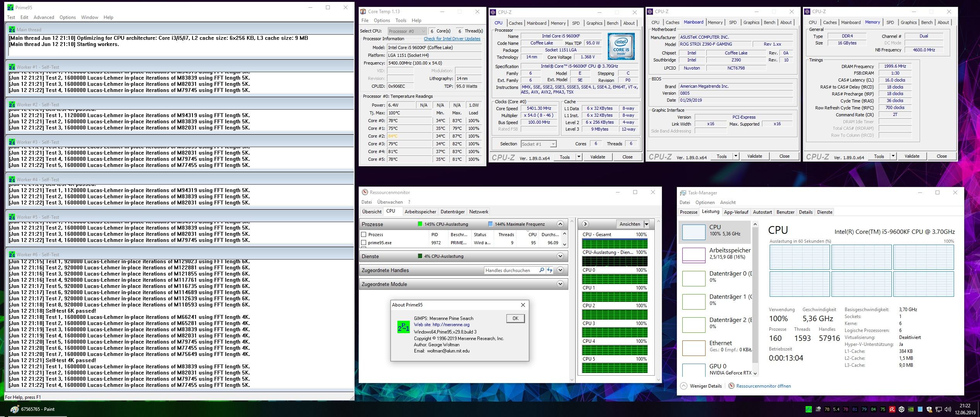Screen dimensions: 980x417
Task: Click the blue Maximale Frequenz color swatch
Action: click(491, 224)
